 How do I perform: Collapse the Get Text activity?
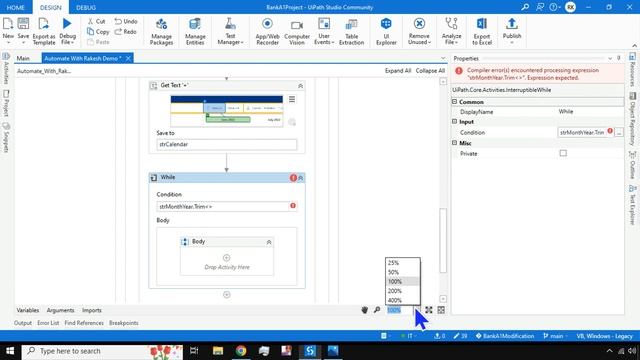click(x=300, y=86)
